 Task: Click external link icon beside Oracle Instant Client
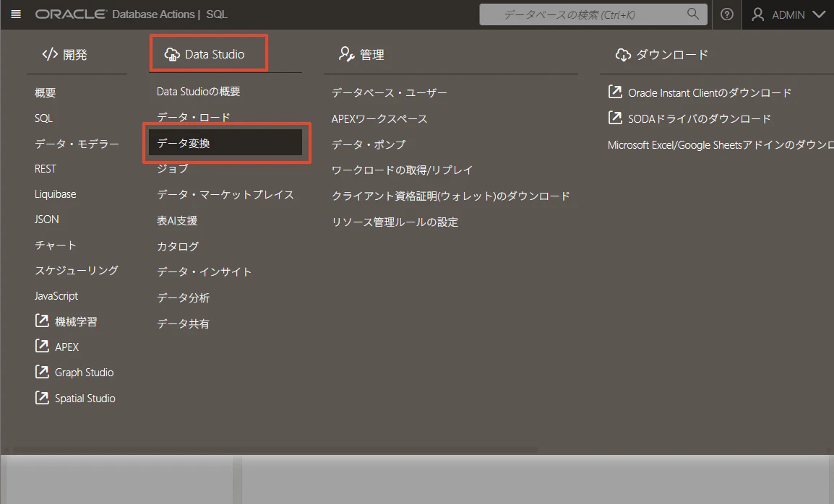point(615,92)
